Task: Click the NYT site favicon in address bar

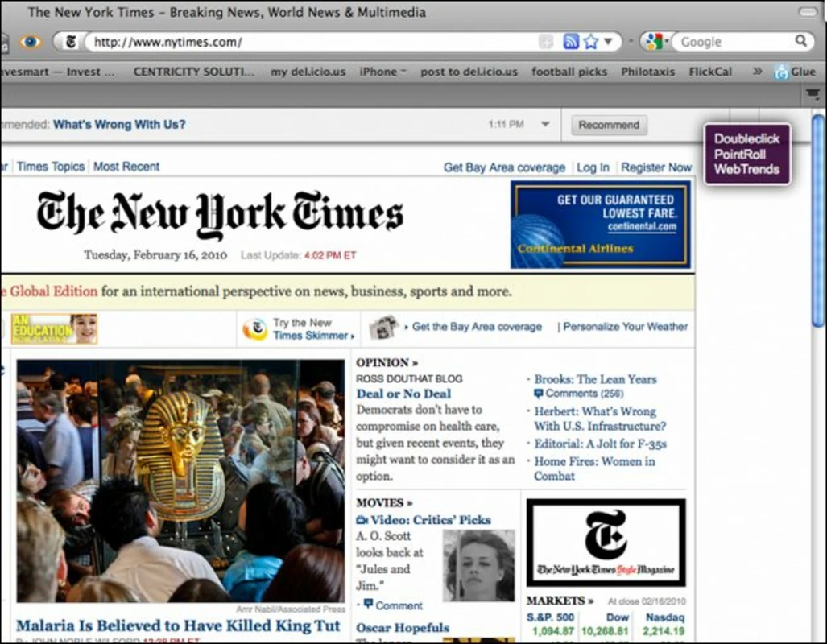Action: click(x=70, y=42)
